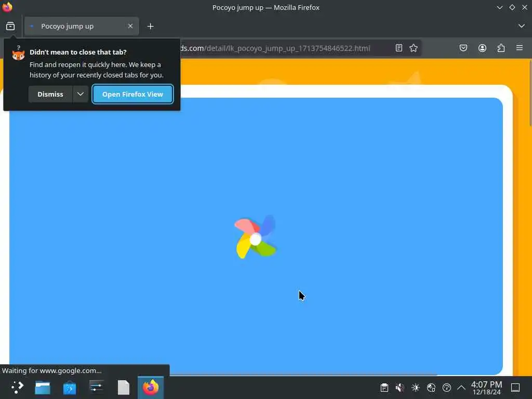Image resolution: width=532 pixels, height=399 pixels.
Task: Open the Firefox application hamburger menu
Action: (x=520, y=48)
